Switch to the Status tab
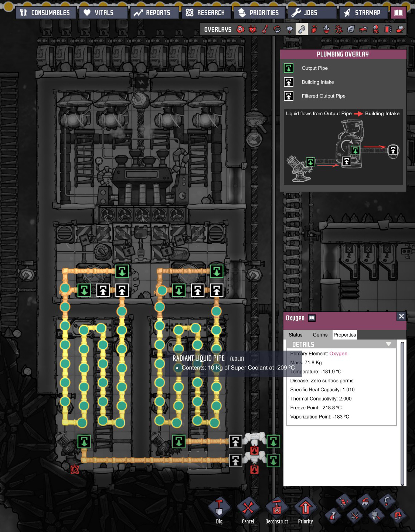 pyautogui.click(x=295, y=335)
